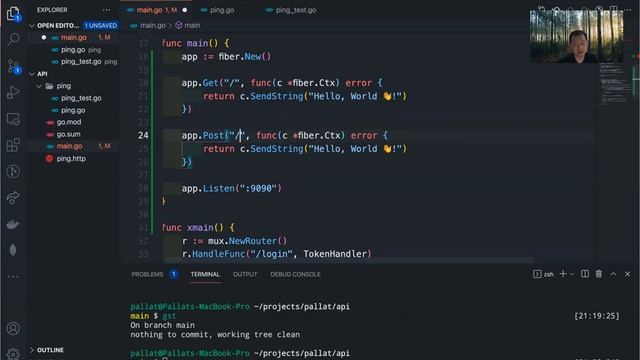Screen dimensions: 640x360
Task: Open the terminal launch profile dropdown
Action: [572, 274]
